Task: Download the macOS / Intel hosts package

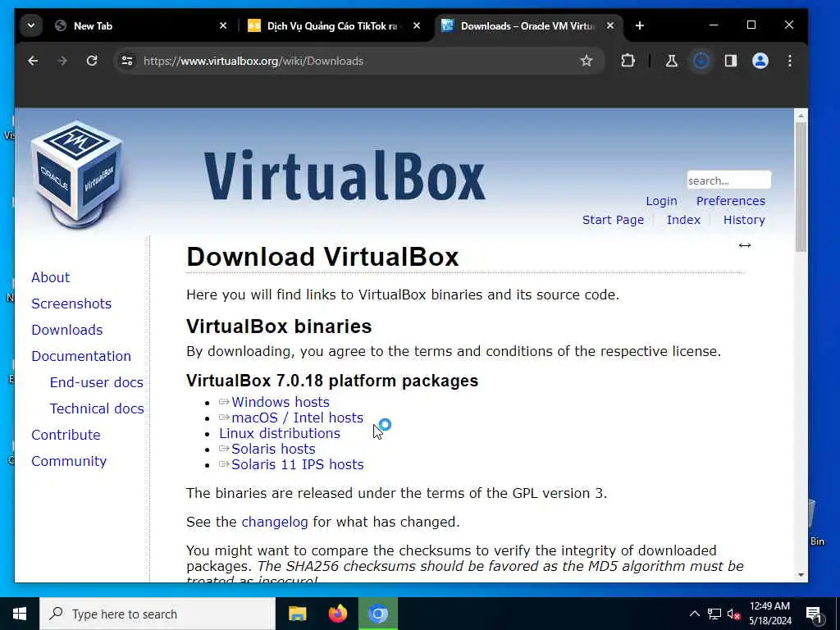Action: pos(297,418)
